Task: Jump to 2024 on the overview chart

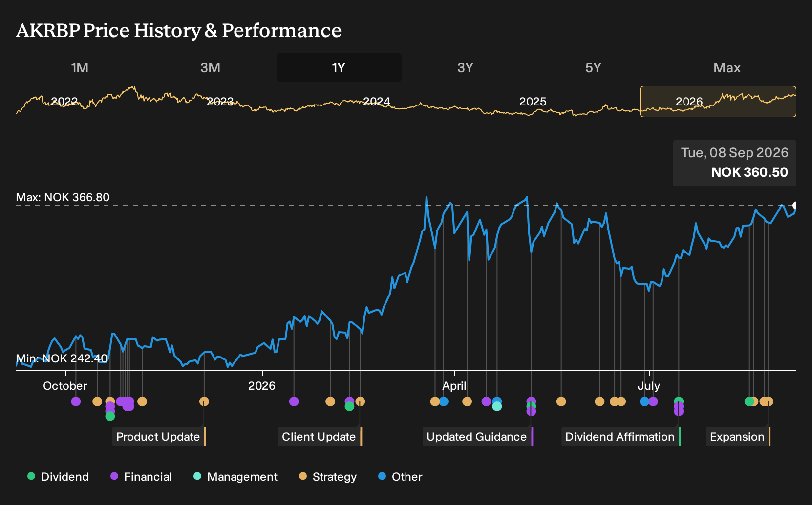Action: pos(377,102)
